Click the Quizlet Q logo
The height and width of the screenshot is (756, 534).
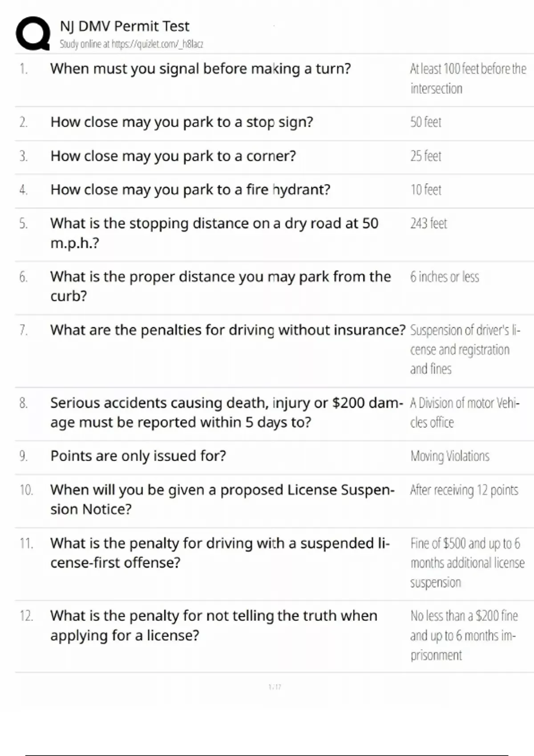coord(33,33)
